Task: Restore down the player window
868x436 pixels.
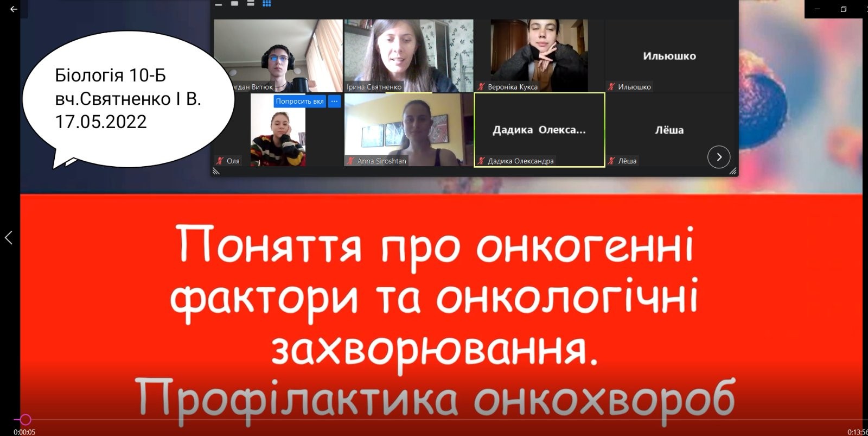Action: (x=843, y=9)
